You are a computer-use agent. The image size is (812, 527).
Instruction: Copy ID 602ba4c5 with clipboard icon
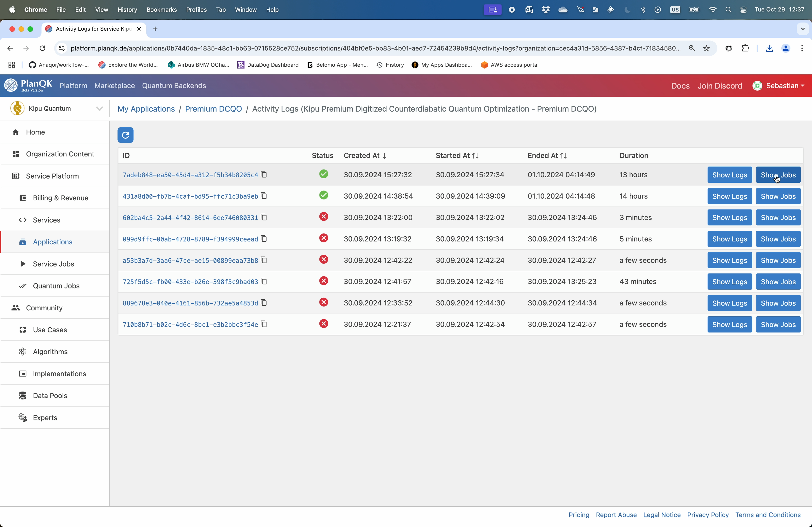264,217
